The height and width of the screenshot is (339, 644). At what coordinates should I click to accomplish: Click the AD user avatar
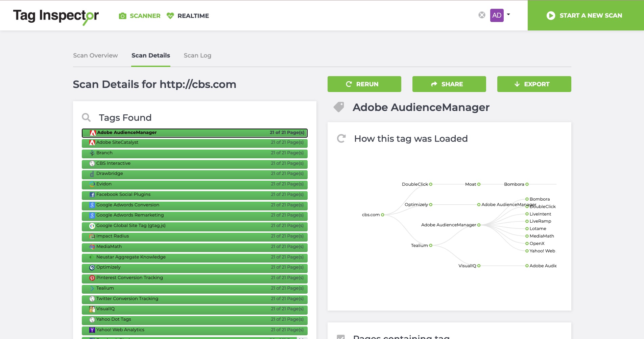click(x=497, y=15)
